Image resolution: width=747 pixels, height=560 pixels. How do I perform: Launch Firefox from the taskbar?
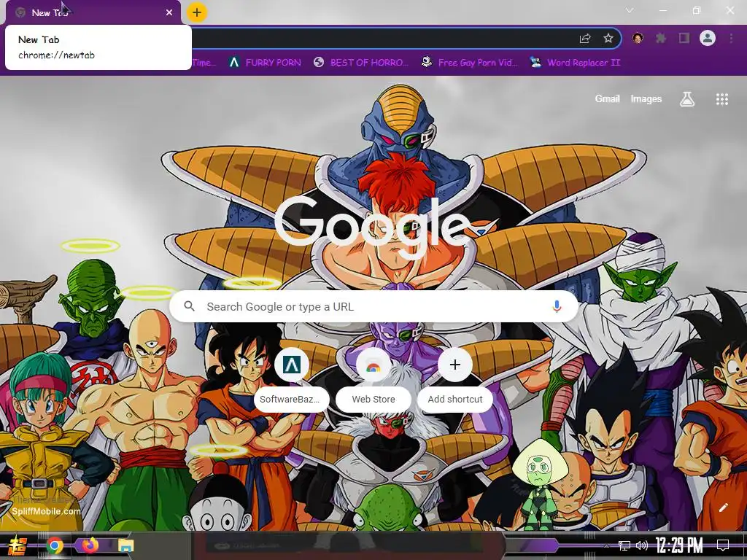coord(90,545)
